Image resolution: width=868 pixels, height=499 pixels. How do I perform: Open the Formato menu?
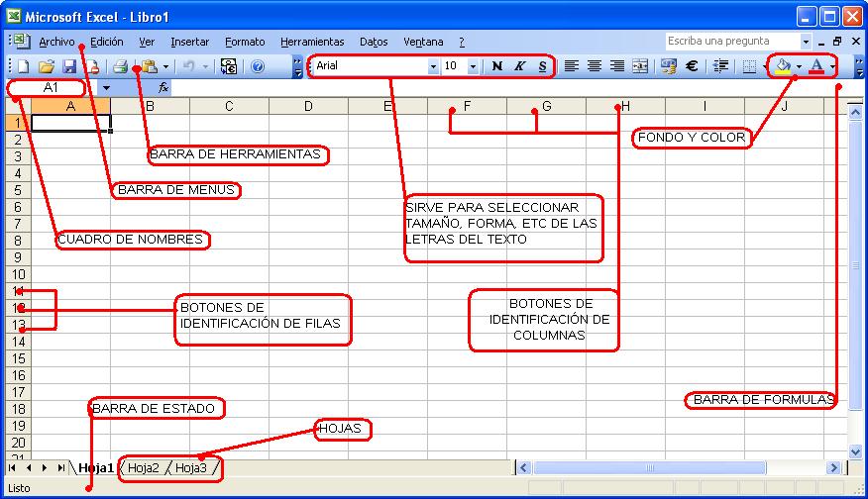pyautogui.click(x=245, y=42)
